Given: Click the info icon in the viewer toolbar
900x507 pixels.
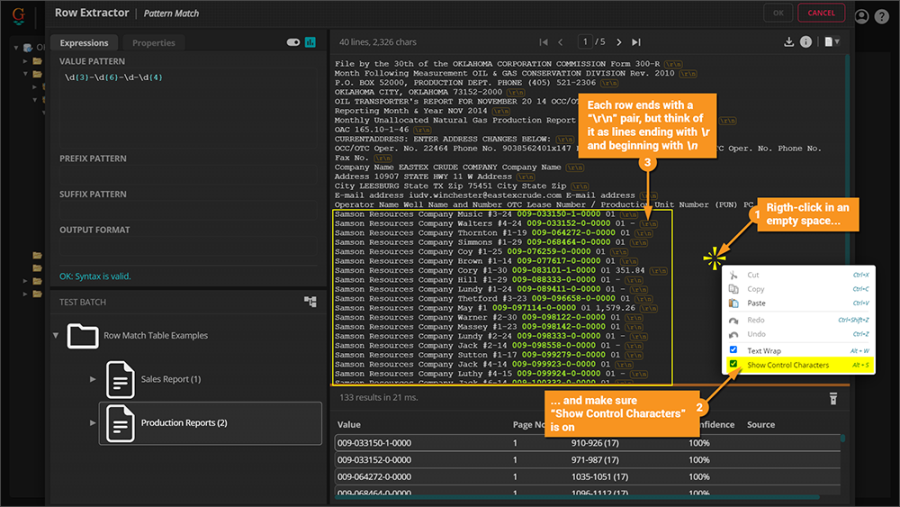Looking at the screenshot, I should coord(806,42).
